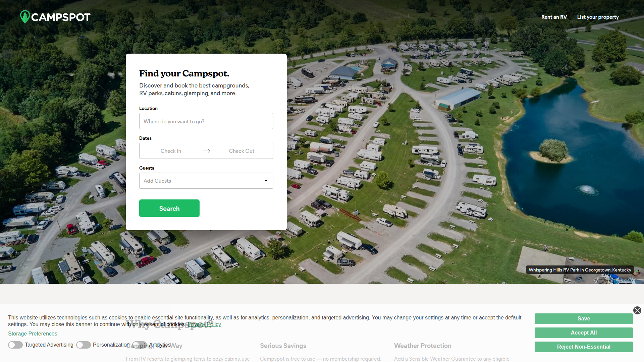Click the green Search button
The height and width of the screenshot is (362, 644).
click(169, 208)
